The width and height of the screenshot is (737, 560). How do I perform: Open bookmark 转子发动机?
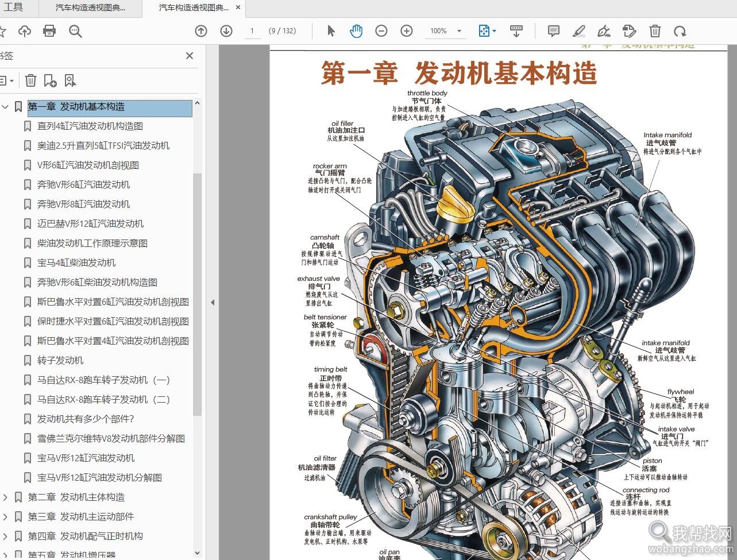[x=60, y=361]
